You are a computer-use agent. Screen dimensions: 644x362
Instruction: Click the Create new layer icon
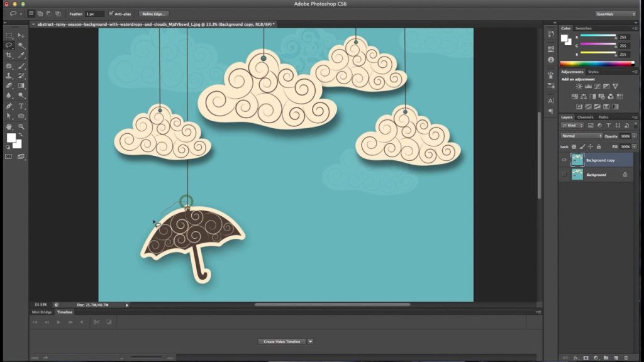[616, 358]
